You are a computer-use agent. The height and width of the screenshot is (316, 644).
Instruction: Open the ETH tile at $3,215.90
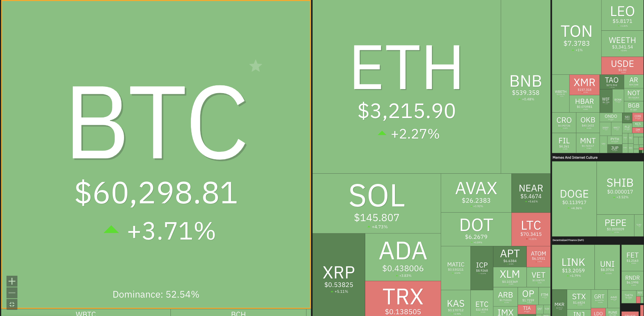point(407,87)
